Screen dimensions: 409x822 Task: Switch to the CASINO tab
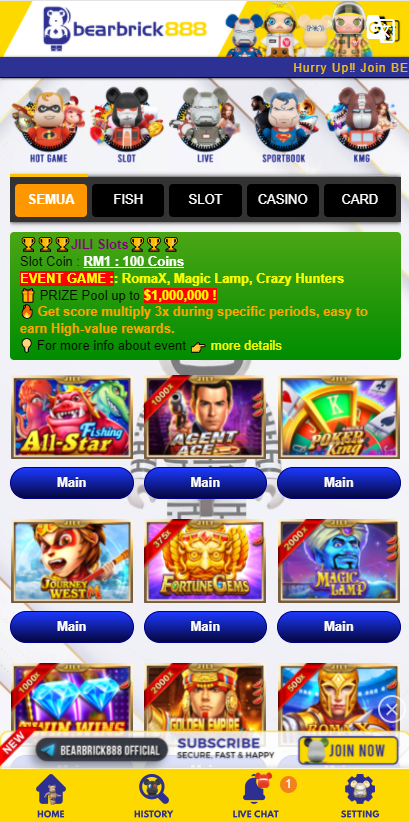point(283,200)
